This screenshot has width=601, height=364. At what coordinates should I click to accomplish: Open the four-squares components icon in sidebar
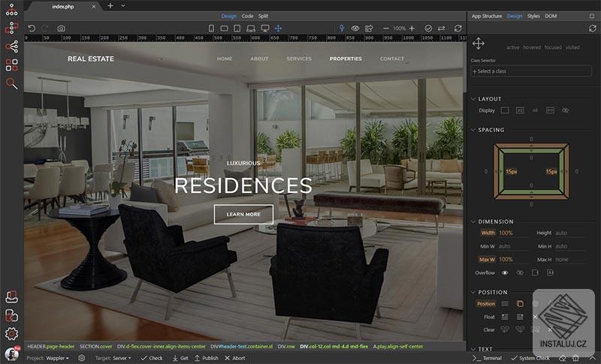click(11, 65)
